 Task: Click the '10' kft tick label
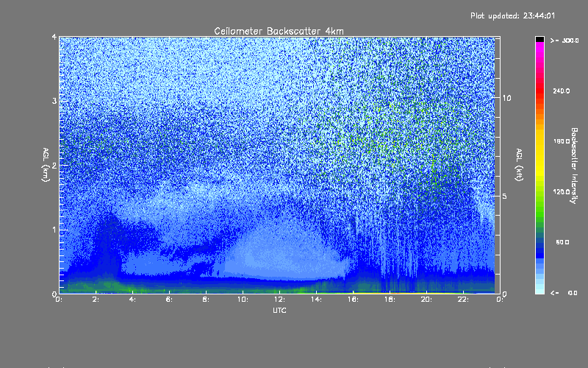(x=506, y=98)
